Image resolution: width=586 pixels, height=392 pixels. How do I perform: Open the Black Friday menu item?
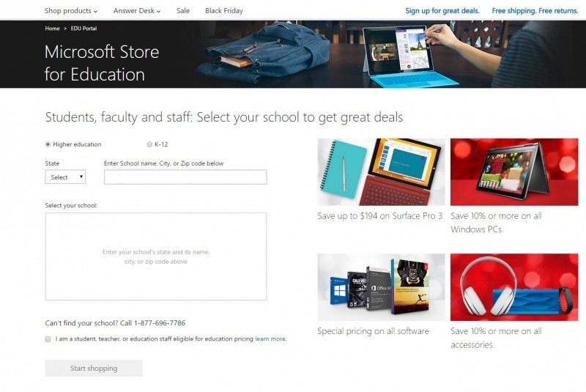(x=224, y=11)
